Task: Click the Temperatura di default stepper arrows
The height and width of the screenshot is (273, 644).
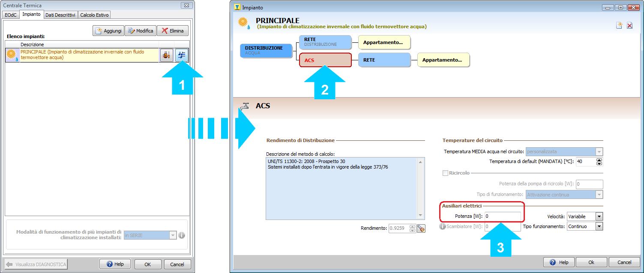Action: (x=599, y=162)
